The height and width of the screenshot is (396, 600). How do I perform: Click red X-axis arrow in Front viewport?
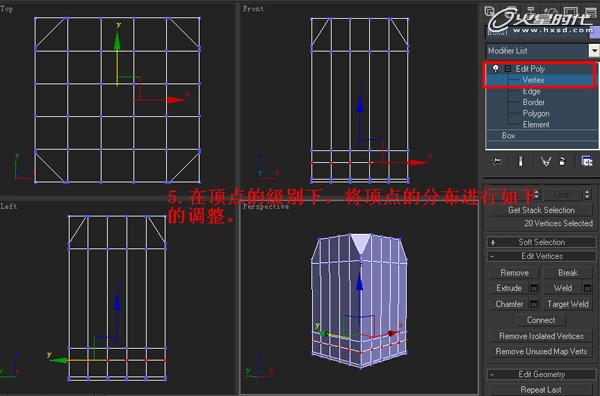tap(417, 163)
